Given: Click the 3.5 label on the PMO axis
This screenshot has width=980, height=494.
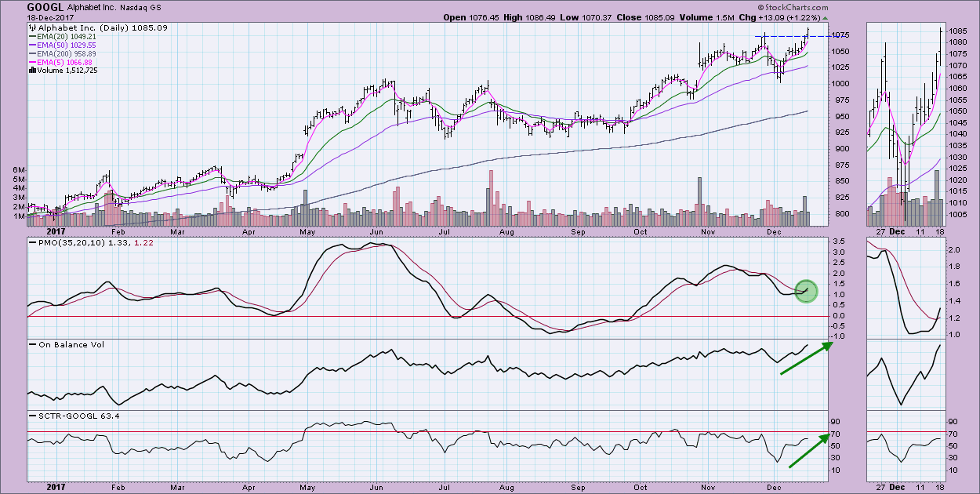Looking at the screenshot, I should click(x=840, y=242).
